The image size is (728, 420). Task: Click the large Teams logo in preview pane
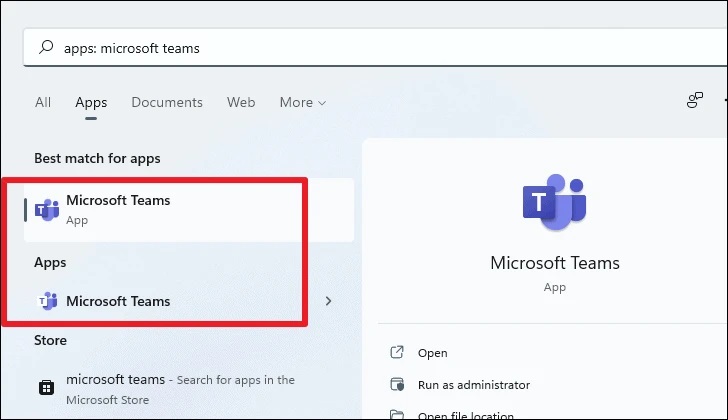[554, 202]
